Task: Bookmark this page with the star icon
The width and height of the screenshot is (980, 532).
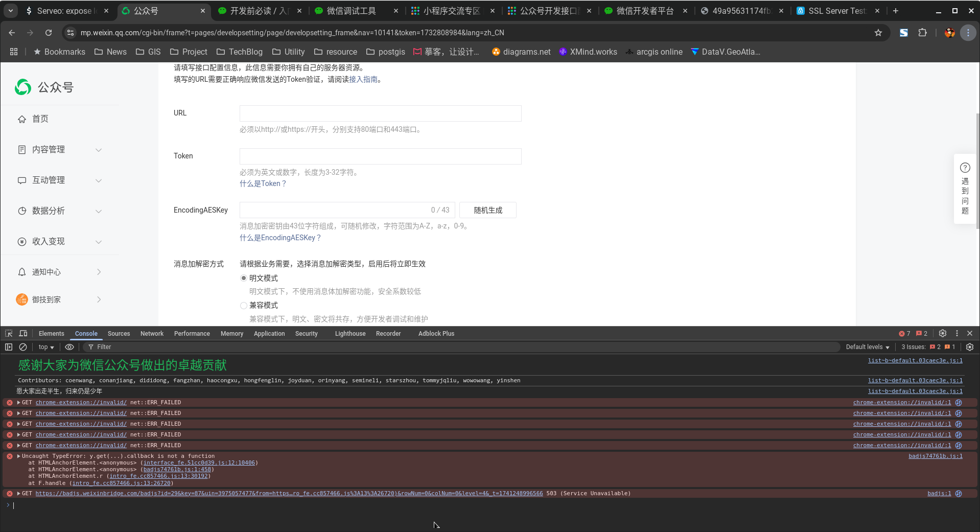Action: (x=878, y=33)
